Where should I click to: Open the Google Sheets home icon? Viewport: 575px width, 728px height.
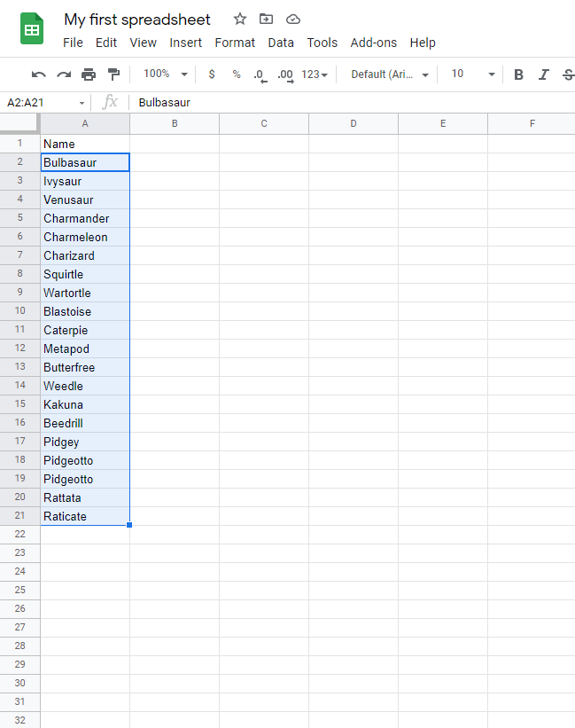[x=33, y=30]
